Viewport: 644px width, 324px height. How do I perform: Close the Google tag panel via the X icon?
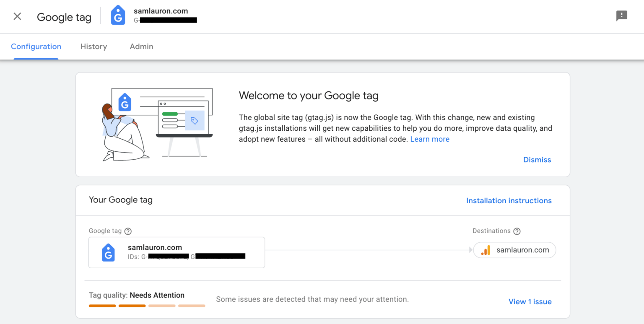[17, 16]
